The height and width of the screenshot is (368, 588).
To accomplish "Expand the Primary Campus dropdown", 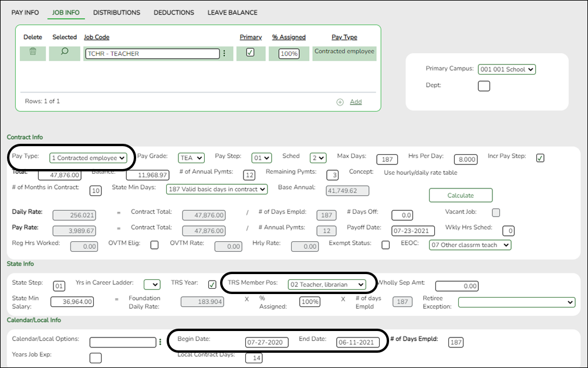I will click(x=506, y=69).
